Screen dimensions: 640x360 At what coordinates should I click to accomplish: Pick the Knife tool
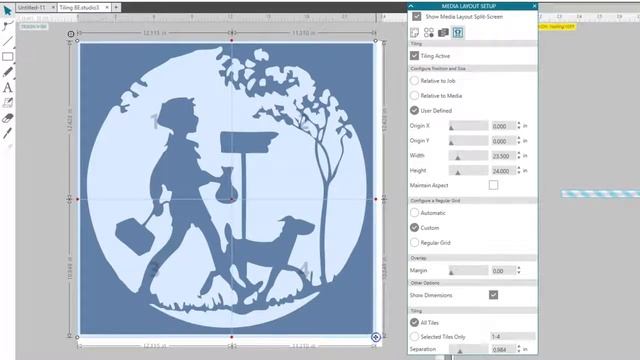pyautogui.click(x=7, y=133)
